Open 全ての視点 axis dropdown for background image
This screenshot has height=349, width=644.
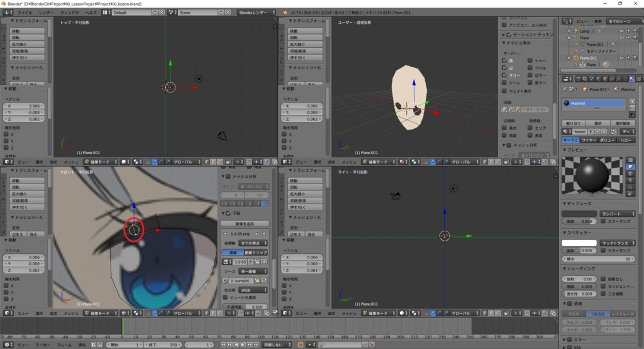(253, 243)
